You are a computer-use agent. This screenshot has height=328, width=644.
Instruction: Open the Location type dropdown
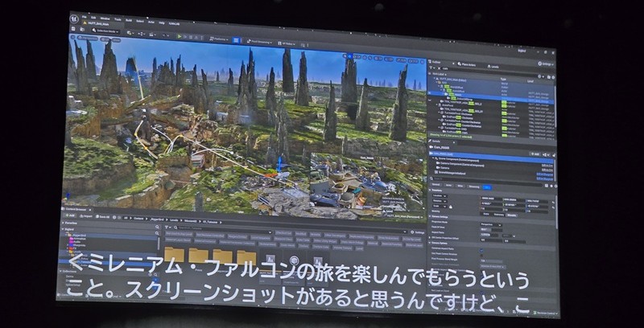pyautogui.click(x=440, y=196)
